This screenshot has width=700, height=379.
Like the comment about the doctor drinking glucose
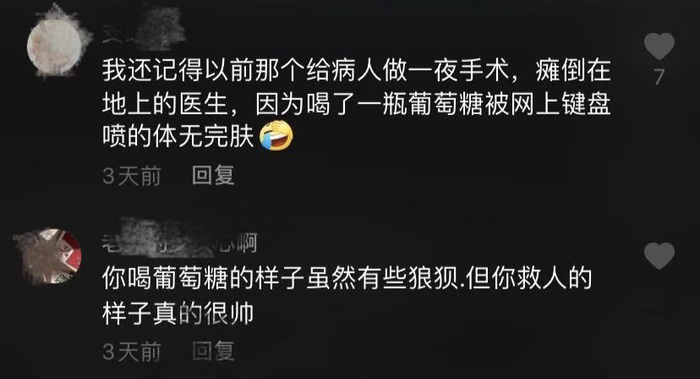[x=659, y=46]
